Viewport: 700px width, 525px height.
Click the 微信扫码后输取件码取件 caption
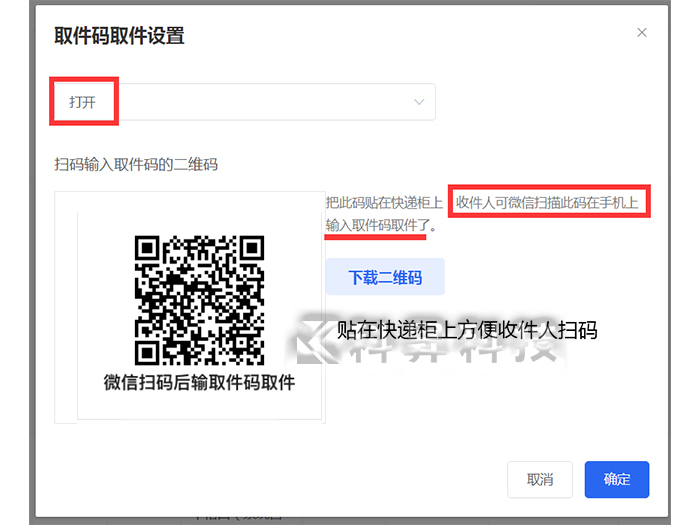pyautogui.click(x=199, y=383)
